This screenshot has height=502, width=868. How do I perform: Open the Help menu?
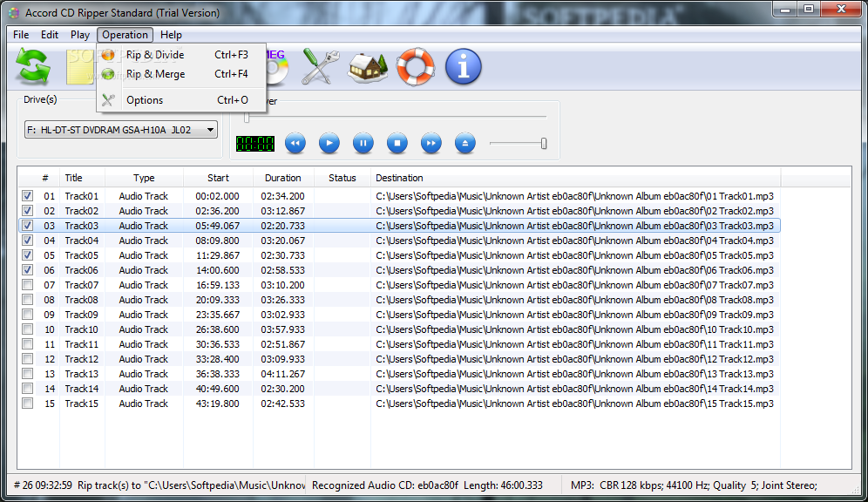click(x=171, y=35)
